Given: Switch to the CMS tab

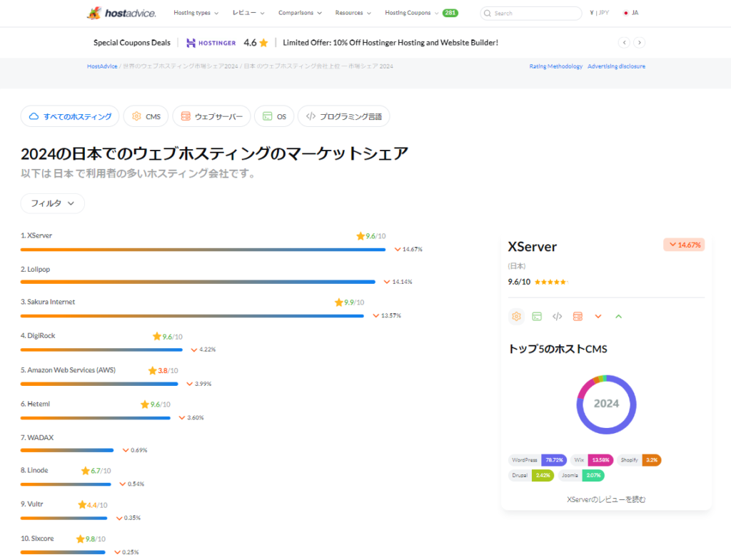Looking at the screenshot, I should pyautogui.click(x=146, y=116).
